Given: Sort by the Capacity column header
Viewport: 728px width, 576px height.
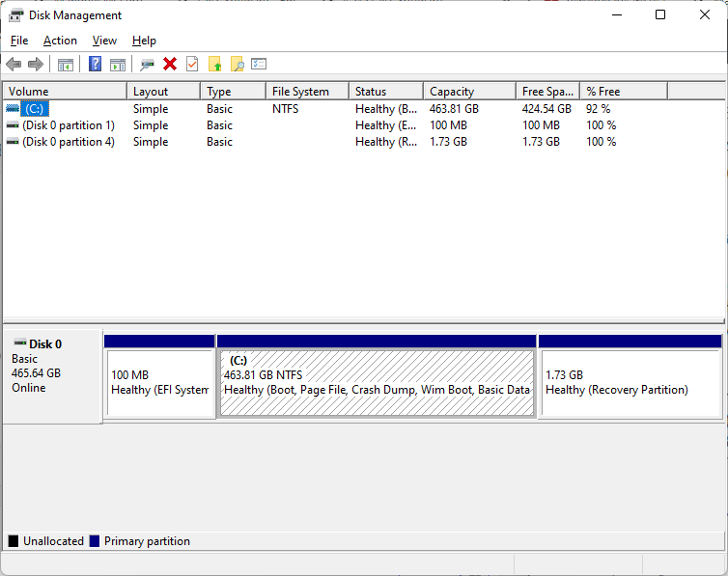Looking at the screenshot, I should point(470,92).
